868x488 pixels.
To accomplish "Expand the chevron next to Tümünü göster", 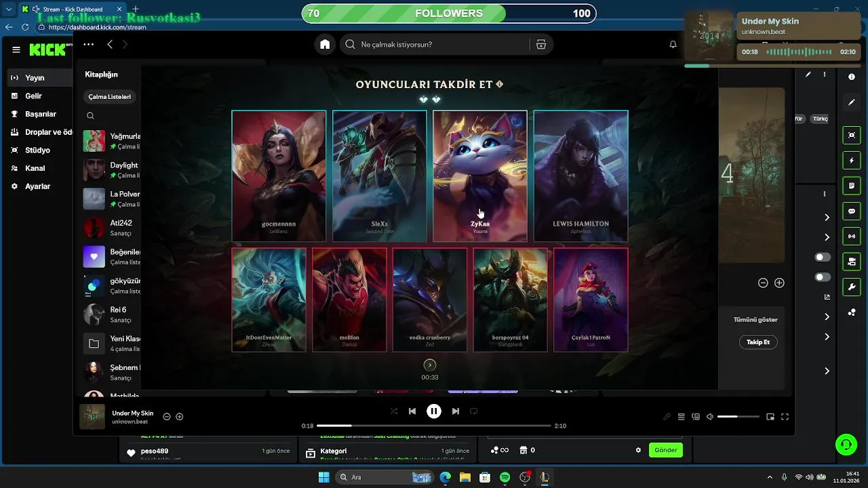I will pyautogui.click(x=827, y=317).
